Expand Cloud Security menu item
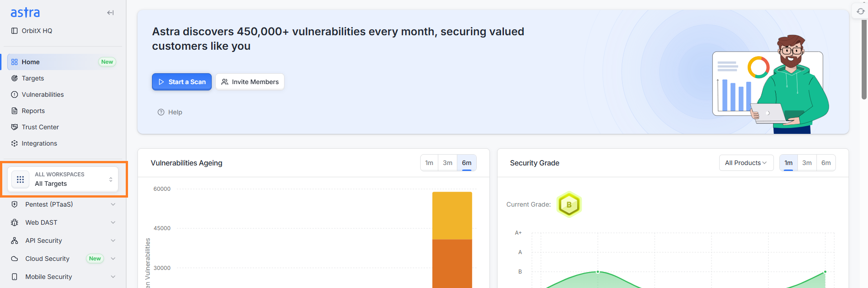 tap(63, 259)
